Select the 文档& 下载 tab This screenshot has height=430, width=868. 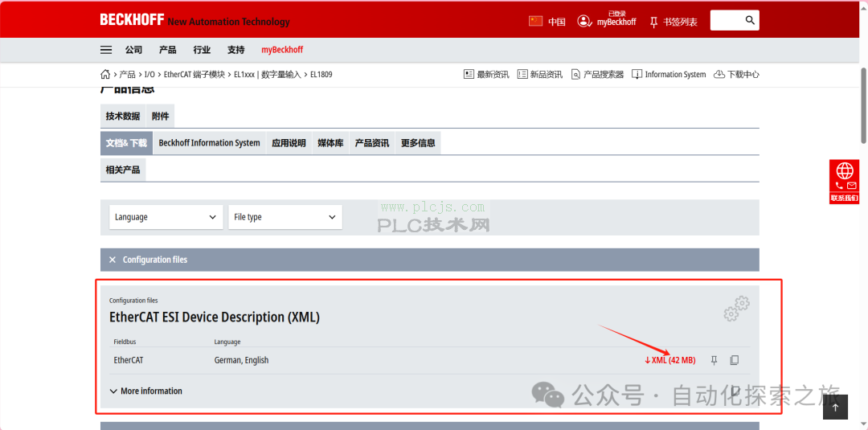[126, 143]
